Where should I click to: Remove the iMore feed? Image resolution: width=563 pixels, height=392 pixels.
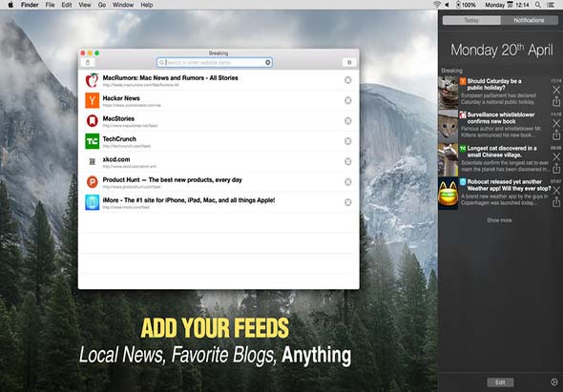(x=348, y=202)
